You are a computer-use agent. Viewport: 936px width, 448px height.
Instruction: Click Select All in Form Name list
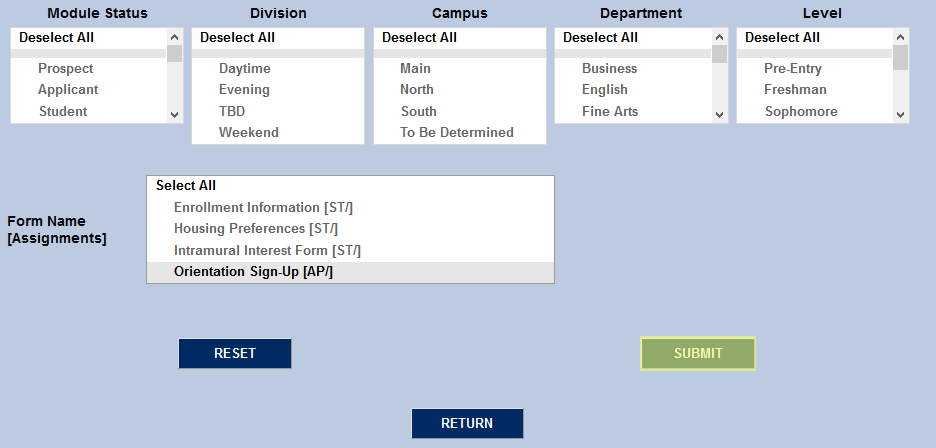186,186
